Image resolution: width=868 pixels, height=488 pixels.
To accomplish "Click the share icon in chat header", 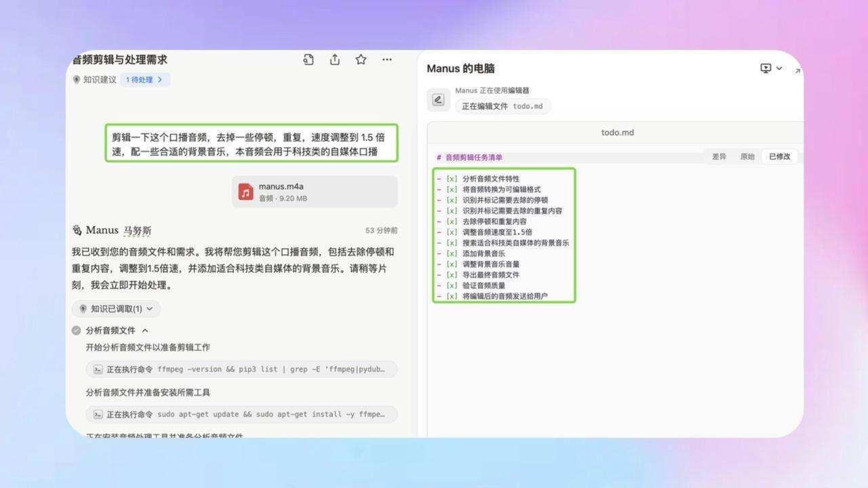I will point(335,60).
